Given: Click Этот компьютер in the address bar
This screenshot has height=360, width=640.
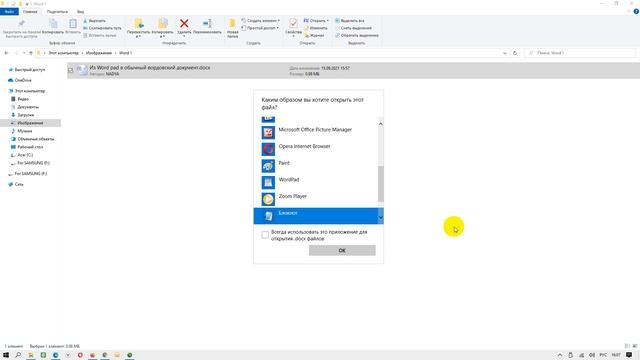Looking at the screenshot, I should click(63, 53).
